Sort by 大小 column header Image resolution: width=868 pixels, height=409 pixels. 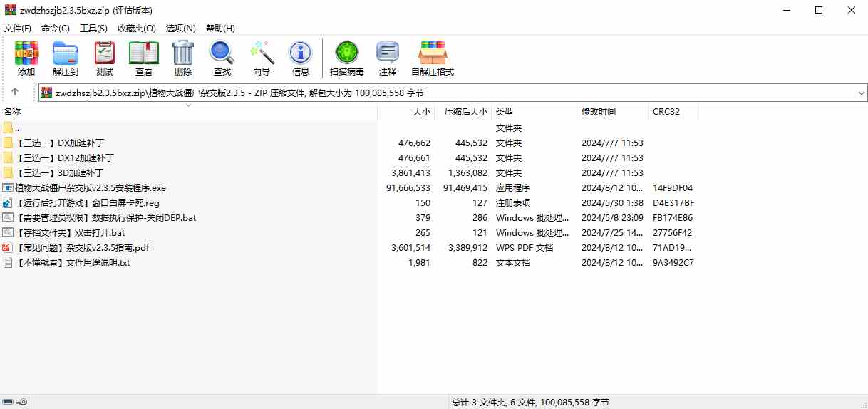point(406,112)
